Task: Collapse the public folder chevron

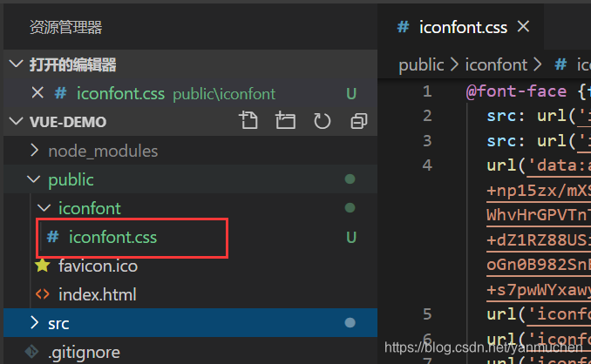Action: pyautogui.click(x=34, y=179)
